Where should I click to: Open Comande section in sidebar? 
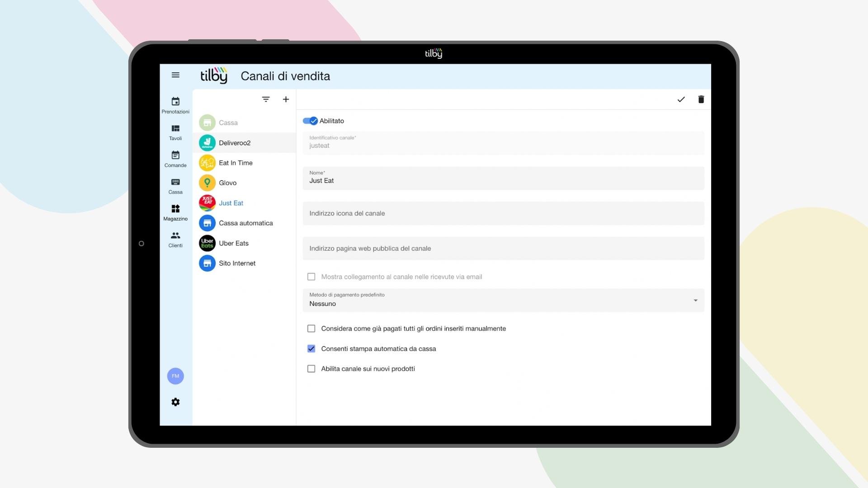pos(175,159)
